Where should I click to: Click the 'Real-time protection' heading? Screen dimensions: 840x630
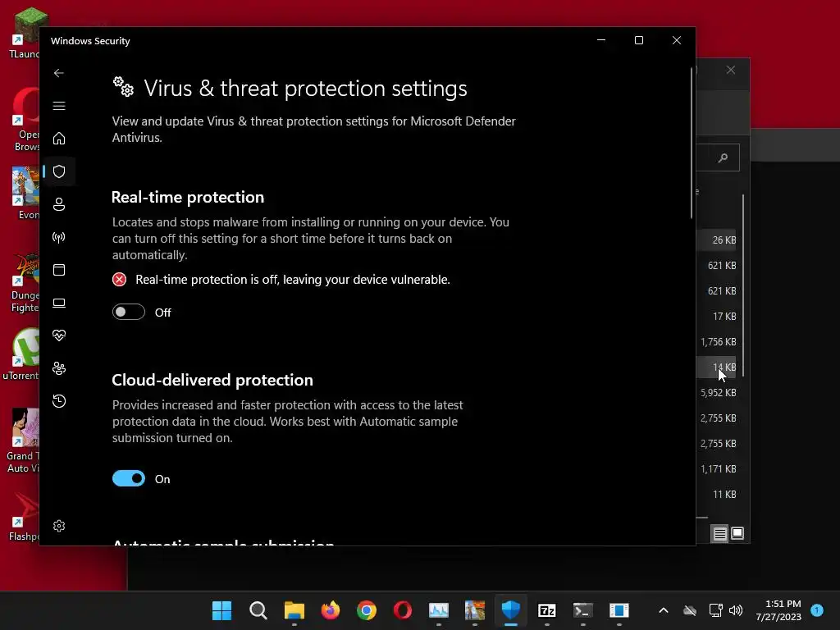click(188, 197)
